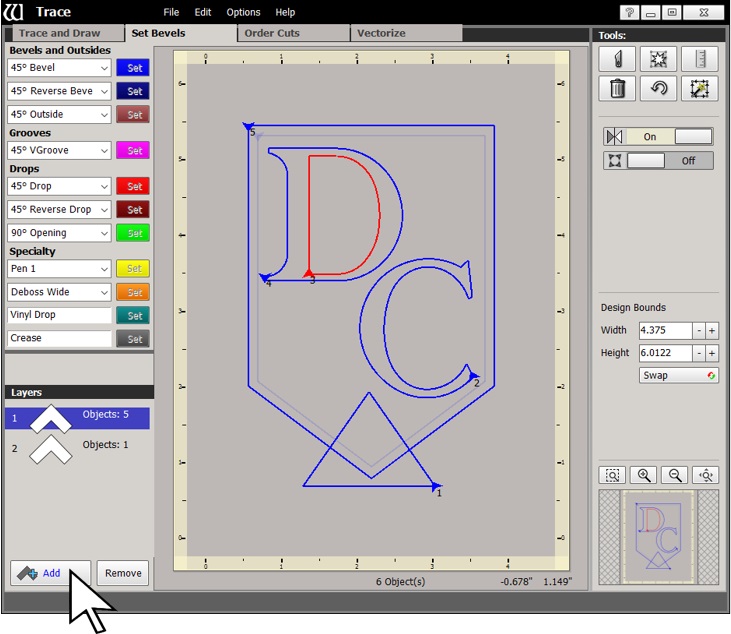
Task: Click the Height value field
Action: (665, 353)
